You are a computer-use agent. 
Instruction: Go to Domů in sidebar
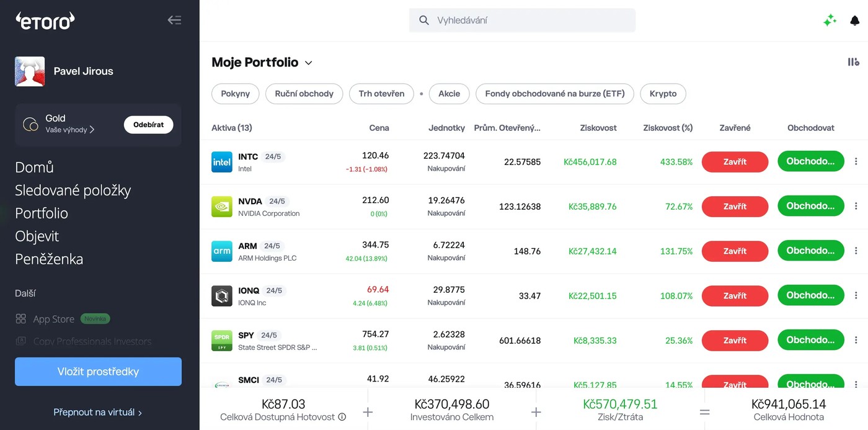pos(34,168)
